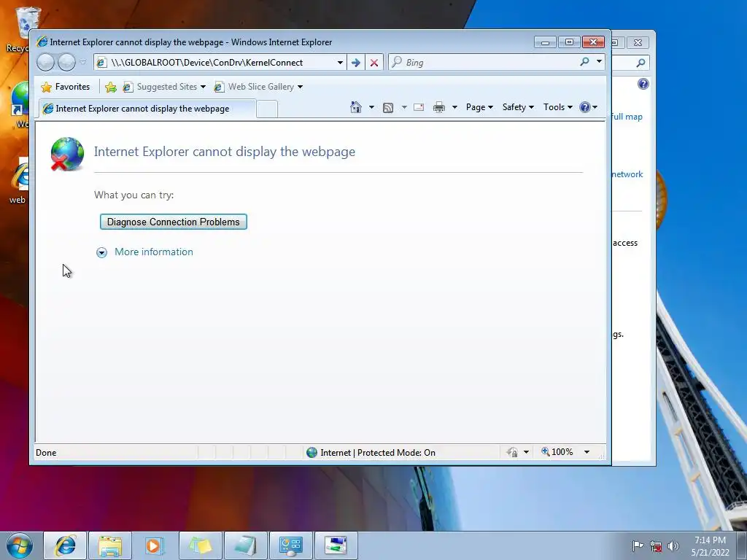Open the Favorites star button
Screen dimensions: 747x560
coord(66,87)
